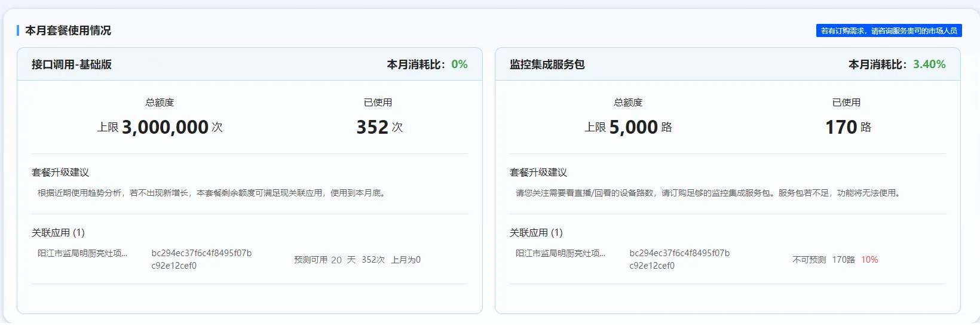The width and height of the screenshot is (980, 326).
Task: Click the large 170 used channels figure
Action: tap(841, 127)
